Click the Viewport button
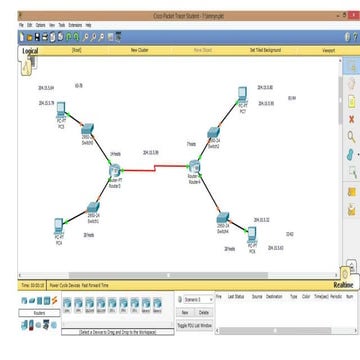This screenshot has width=360, height=360. point(329,51)
